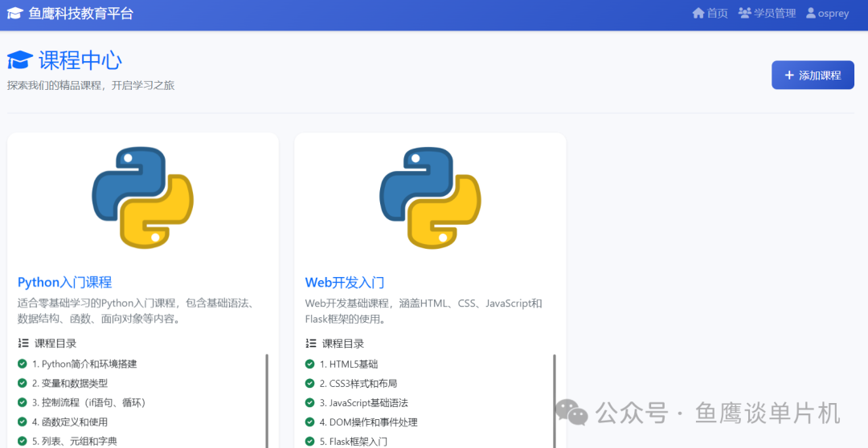Image resolution: width=868 pixels, height=448 pixels.
Task: Click the 课程中心 heading text
Action: [80, 61]
